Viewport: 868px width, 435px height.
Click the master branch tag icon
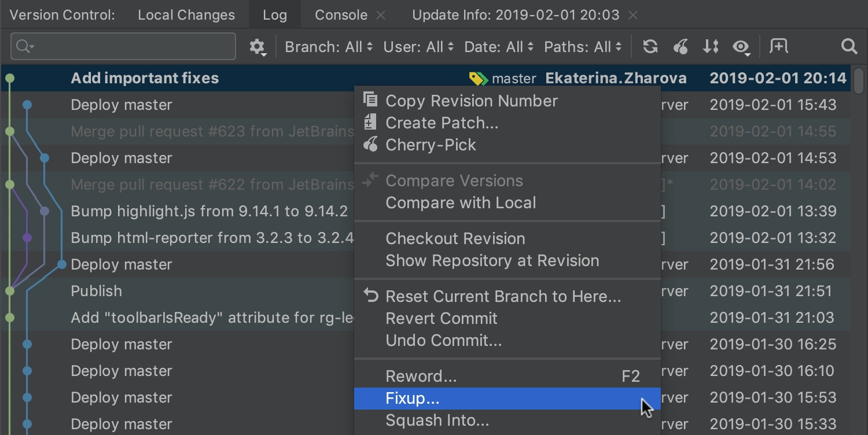(x=479, y=79)
